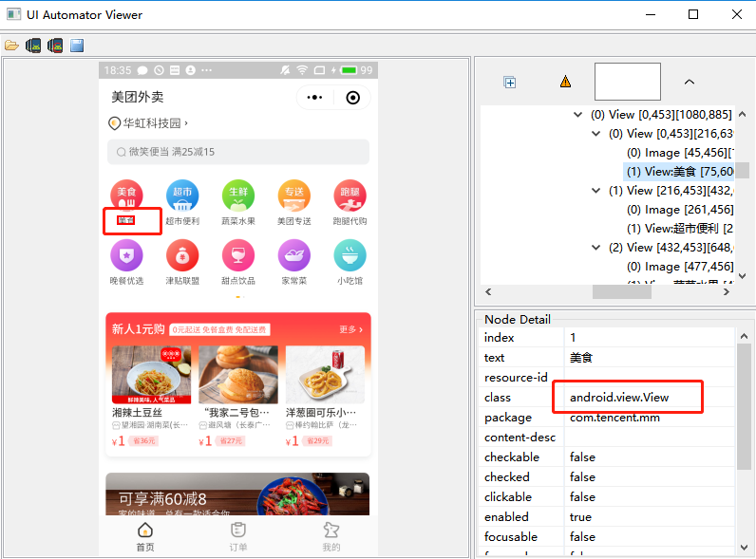This screenshot has height=559, width=756.
Task: Click tree vertical scrollbar down arrow
Action: coord(743,276)
